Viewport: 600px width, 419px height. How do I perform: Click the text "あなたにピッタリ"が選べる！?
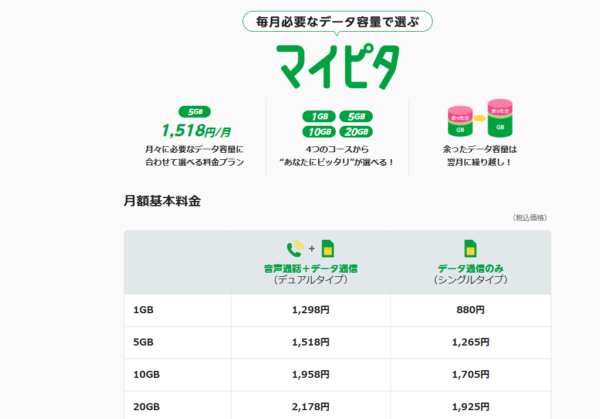[337, 162]
